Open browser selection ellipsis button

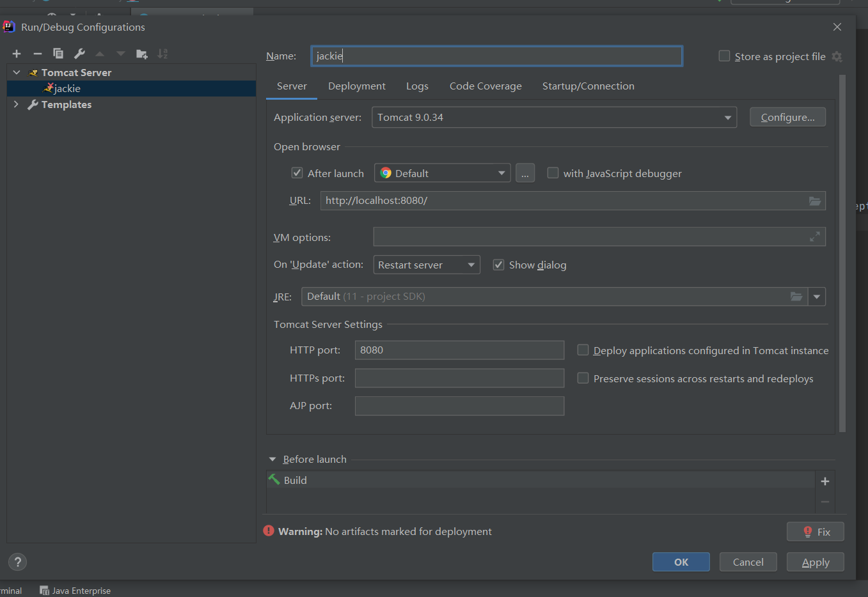[525, 173]
